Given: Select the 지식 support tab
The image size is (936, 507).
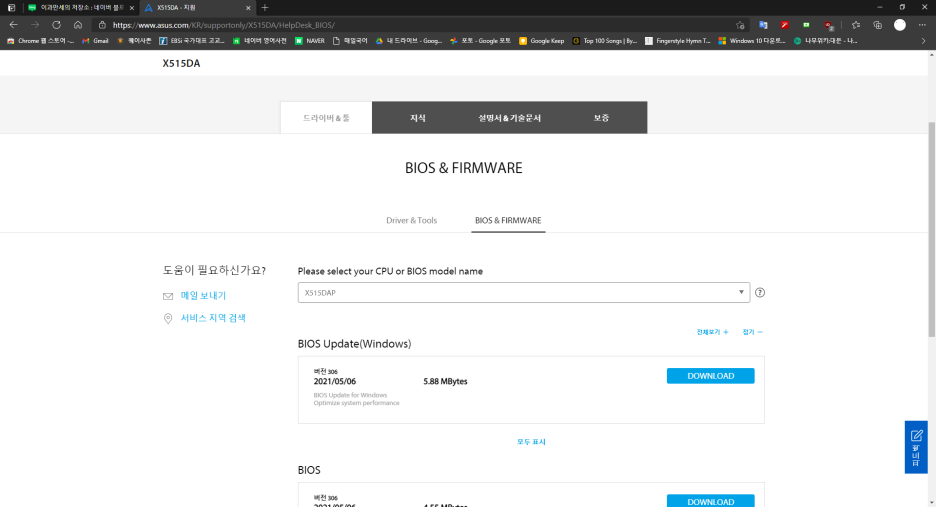Looking at the screenshot, I should point(418,118).
